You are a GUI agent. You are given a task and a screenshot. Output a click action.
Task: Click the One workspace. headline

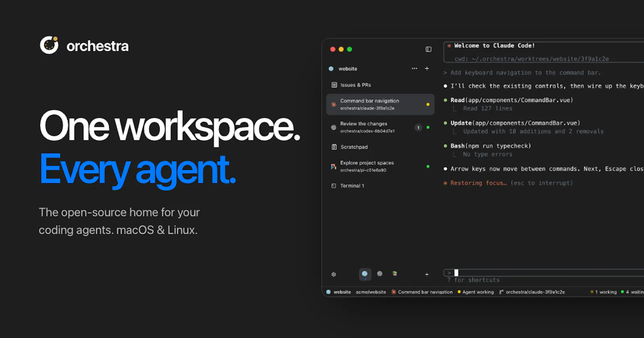click(170, 126)
